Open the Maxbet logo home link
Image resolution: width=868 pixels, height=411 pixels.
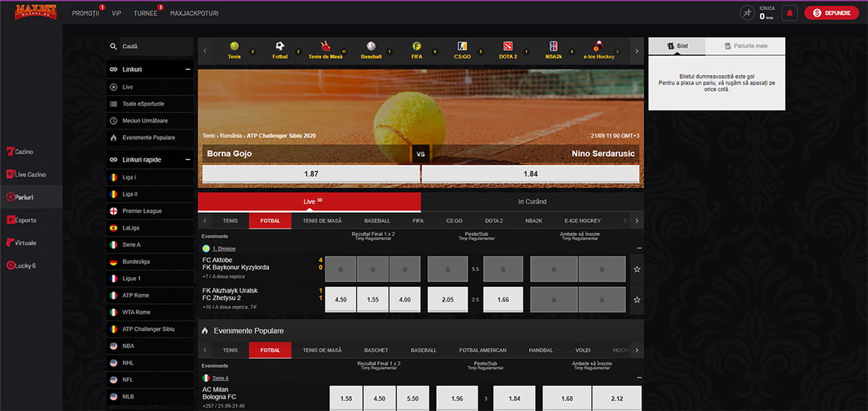(x=35, y=12)
